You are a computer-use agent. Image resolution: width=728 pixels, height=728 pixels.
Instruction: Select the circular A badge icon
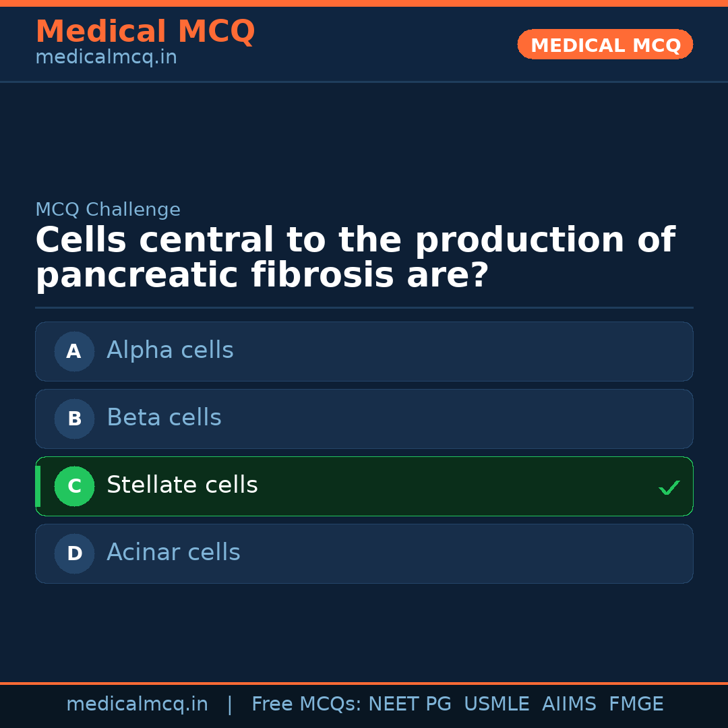(74, 351)
